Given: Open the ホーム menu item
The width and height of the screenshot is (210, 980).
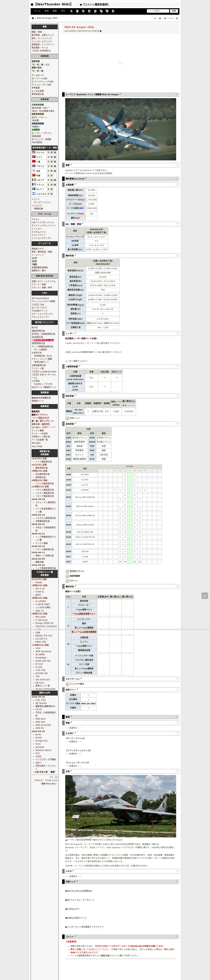Looking at the screenshot, I should click(37, 11).
